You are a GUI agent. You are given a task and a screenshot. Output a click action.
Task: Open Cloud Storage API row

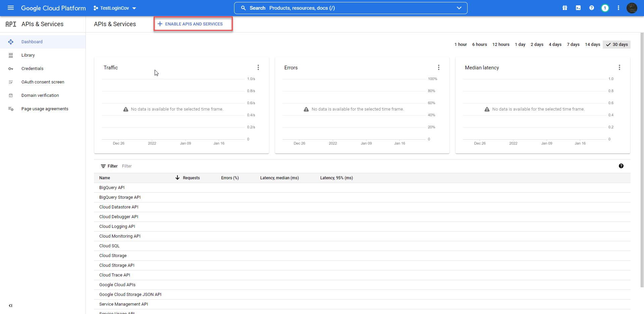[x=362, y=265]
